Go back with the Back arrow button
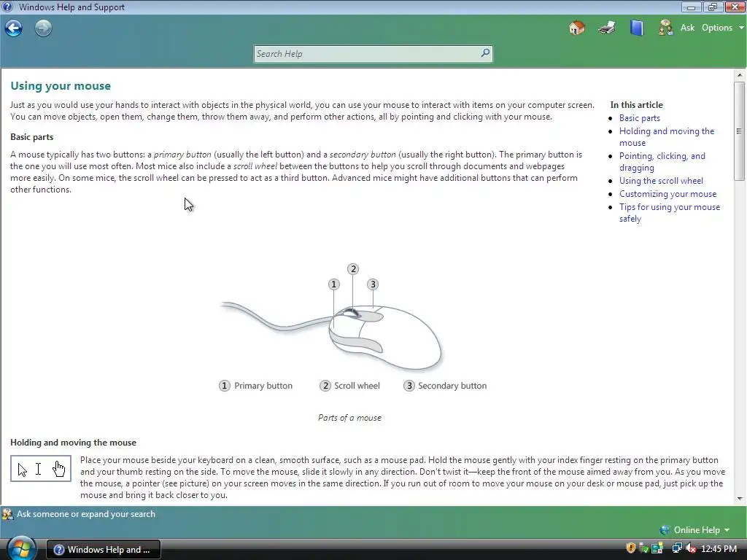747x560 pixels. [x=13, y=28]
